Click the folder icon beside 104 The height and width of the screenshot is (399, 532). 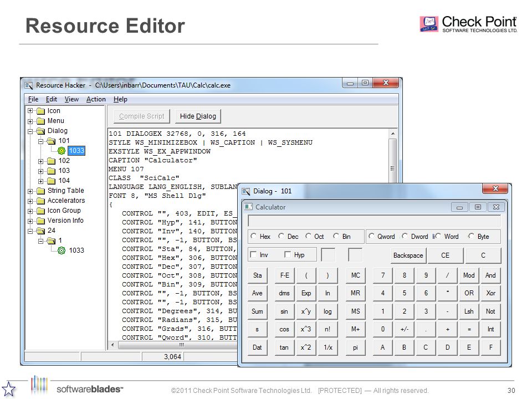click(51, 181)
